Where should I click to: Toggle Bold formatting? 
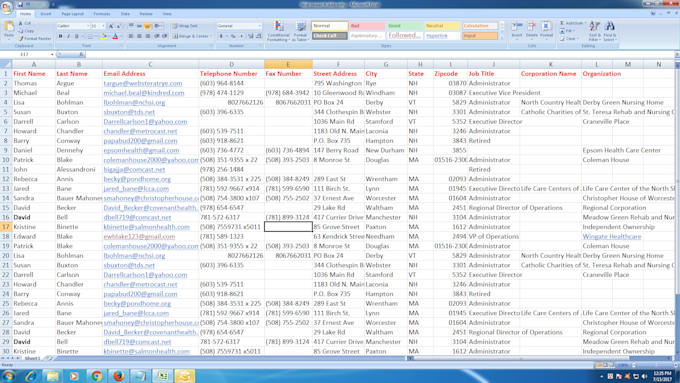click(60, 36)
